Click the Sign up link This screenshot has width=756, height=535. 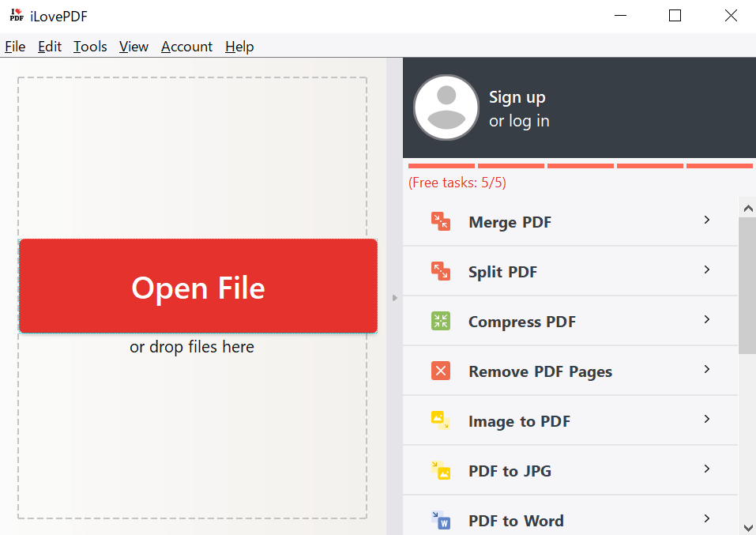tap(517, 97)
